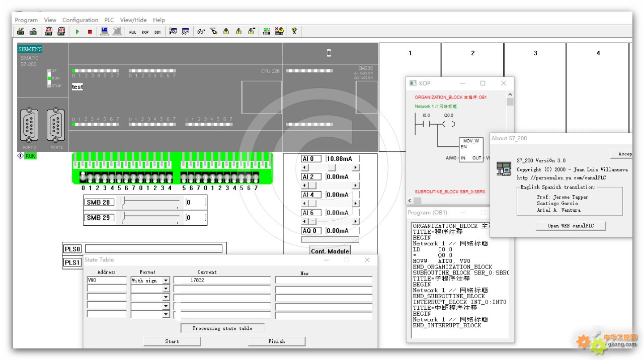Viewport: 644px width, 360px height.
Task: Open the 'With sign' format dropdown
Action: coord(166,281)
